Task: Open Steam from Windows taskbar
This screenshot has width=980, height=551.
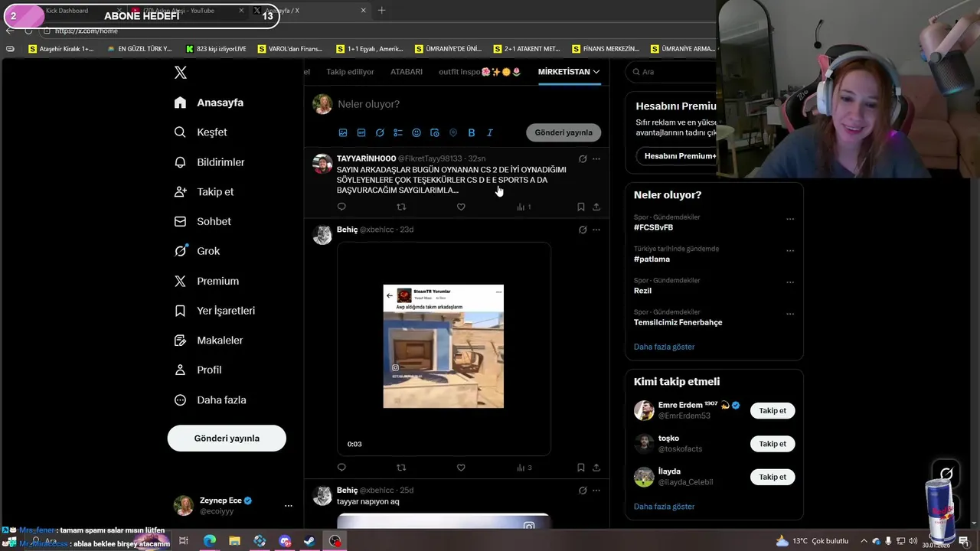Action: coord(309,541)
